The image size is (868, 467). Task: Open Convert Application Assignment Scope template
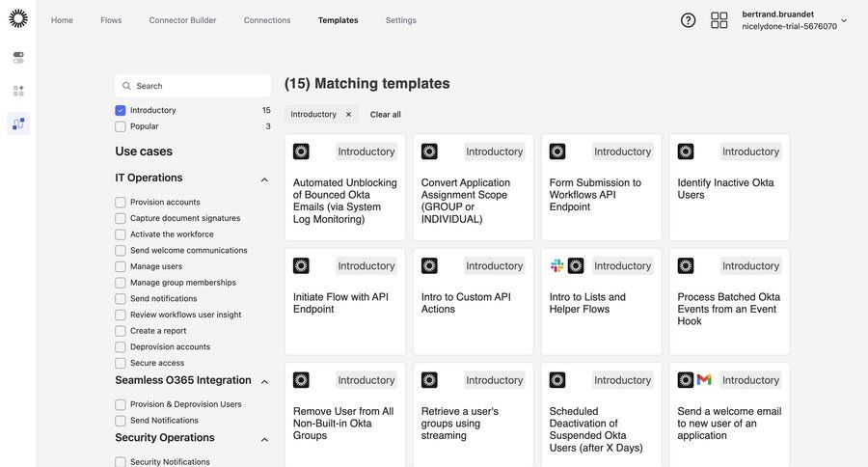[474, 187]
